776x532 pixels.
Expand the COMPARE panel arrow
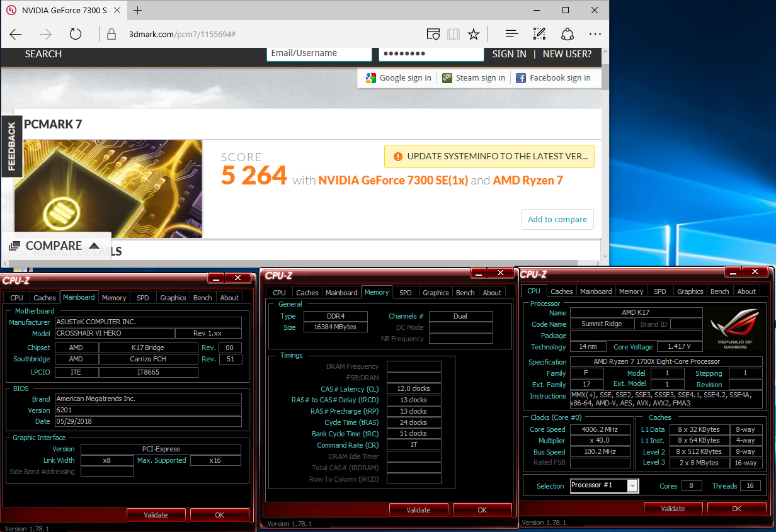[94, 246]
